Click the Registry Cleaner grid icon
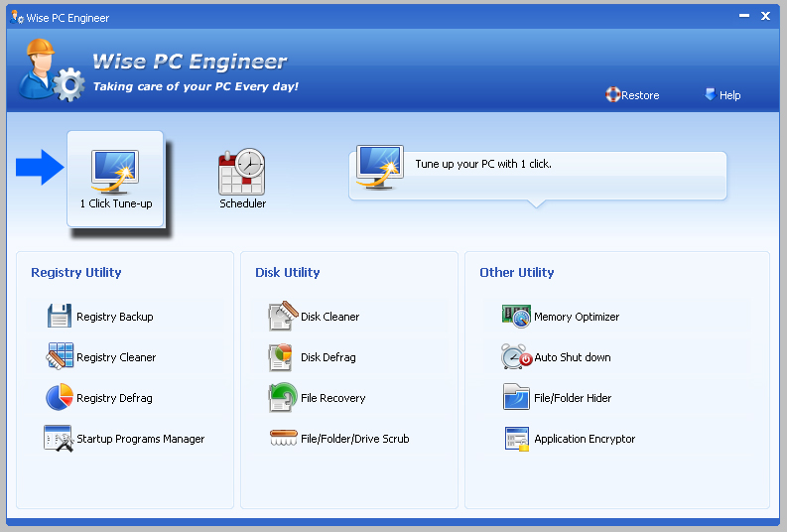Image resolution: width=787 pixels, height=532 pixels. point(60,356)
